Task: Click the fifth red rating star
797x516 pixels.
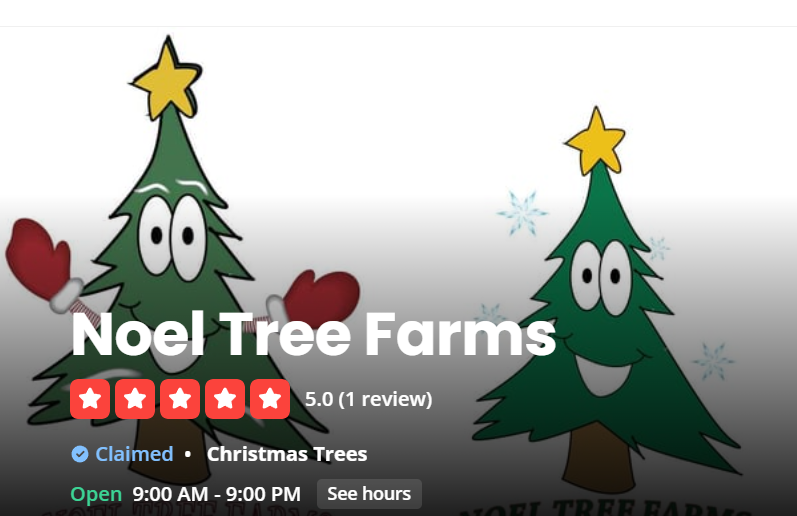Action: coord(270,399)
